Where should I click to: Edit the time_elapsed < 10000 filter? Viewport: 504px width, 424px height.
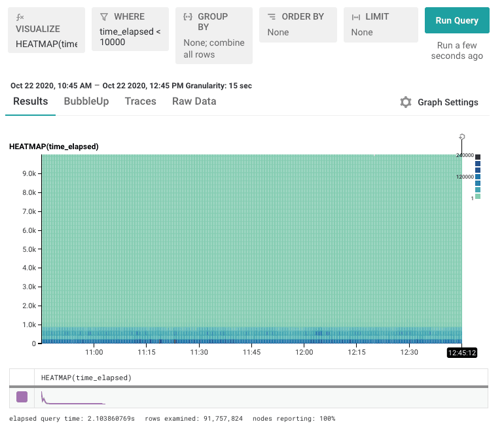click(130, 37)
